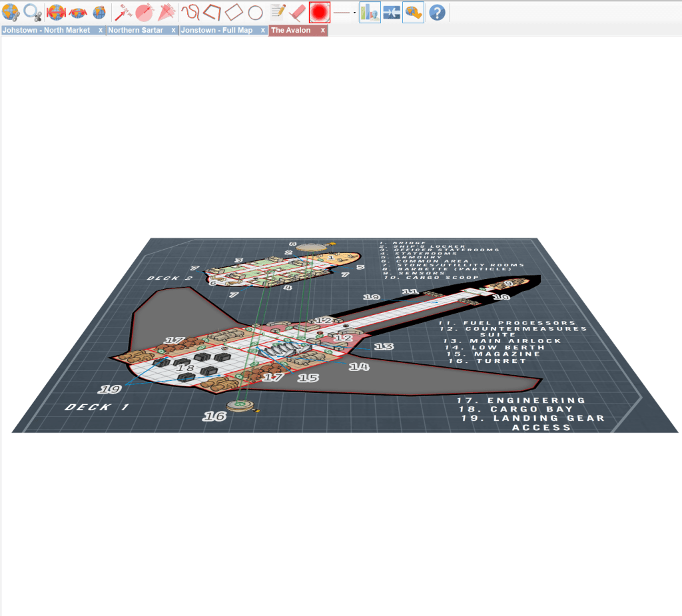Choose the polygon drawing tool
Screen dimensions: 682x616
click(x=212, y=12)
